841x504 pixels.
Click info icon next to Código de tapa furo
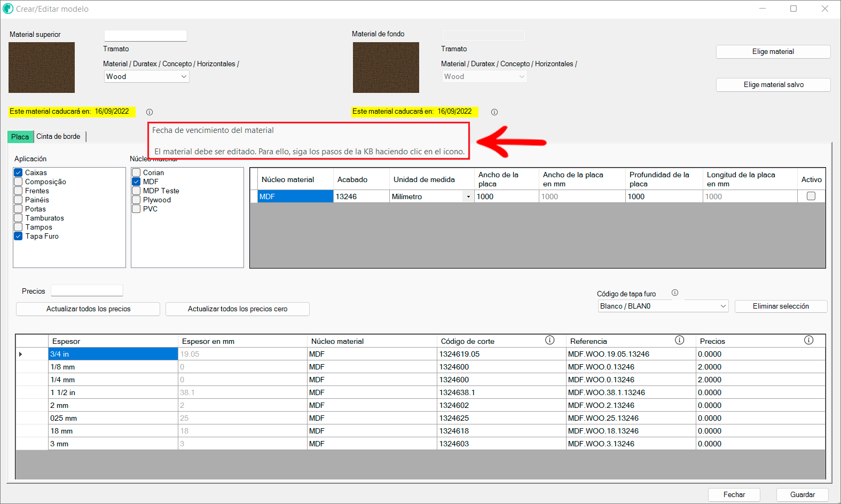click(675, 293)
